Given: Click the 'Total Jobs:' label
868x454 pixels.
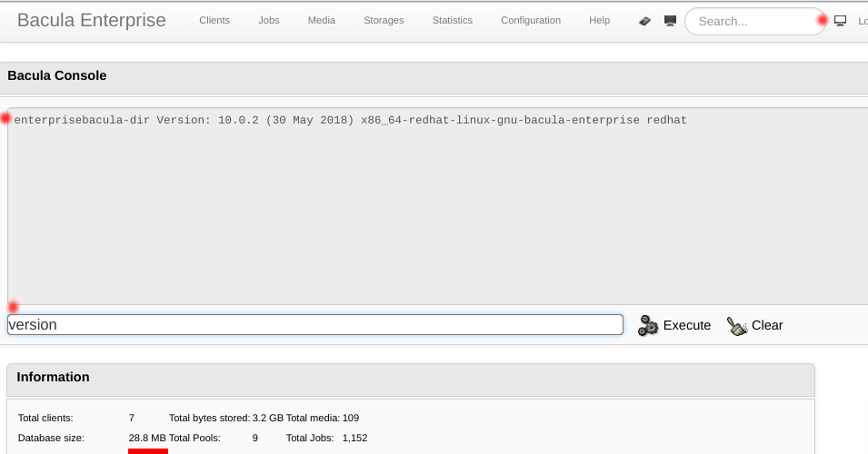Looking at the screenshot, I should tap(310, 438).
